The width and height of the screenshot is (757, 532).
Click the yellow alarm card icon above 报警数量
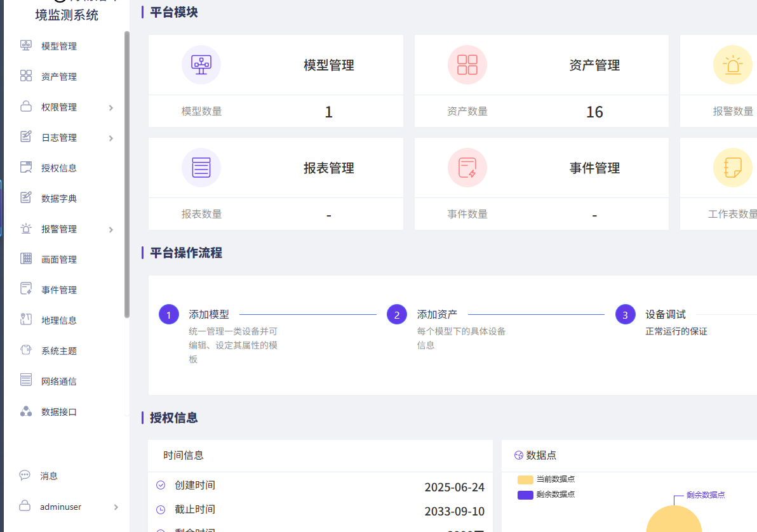point(733,65)
